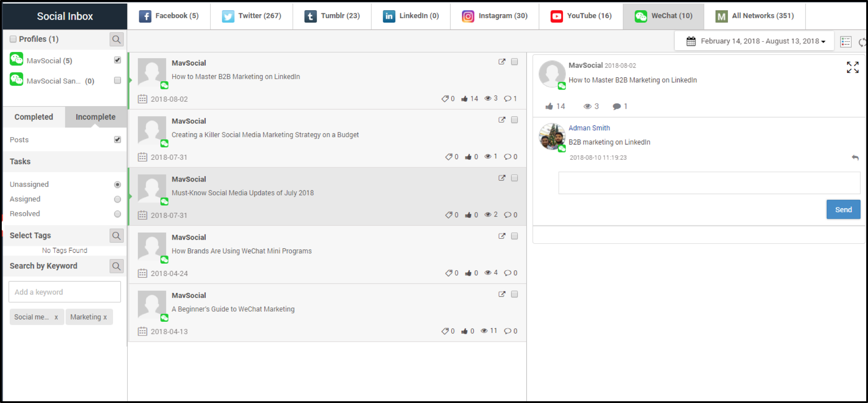The width and height of the screenshot is (868, 403).
Task: Select the Beginner's Guide to WeChat Marketing post checkbox
Action: click(514, 294)
